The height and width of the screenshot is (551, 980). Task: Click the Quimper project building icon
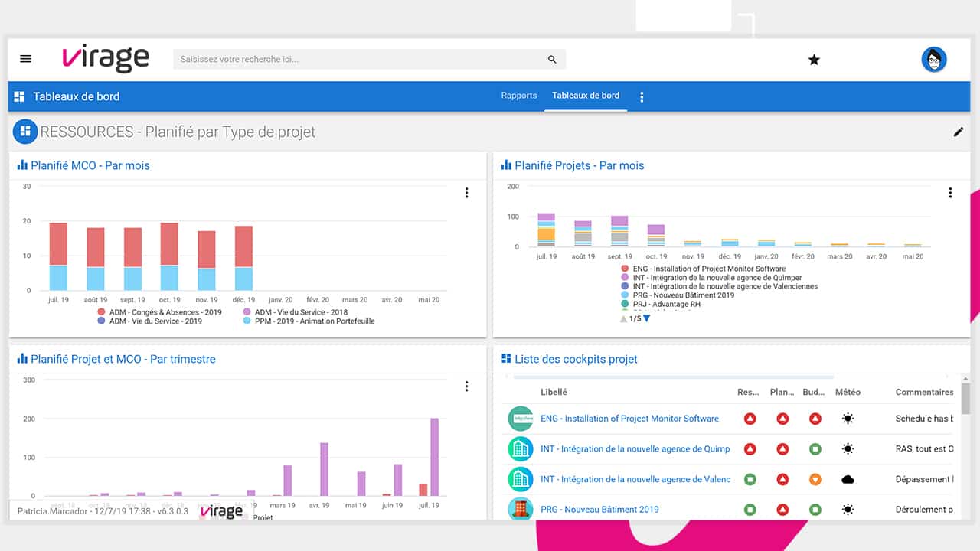click(x=521, y=448)
